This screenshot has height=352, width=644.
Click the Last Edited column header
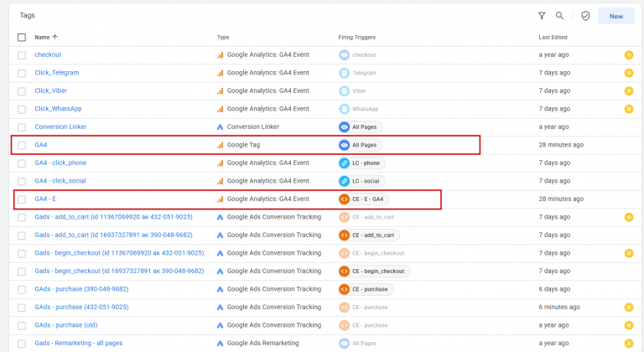click(553, 38)
